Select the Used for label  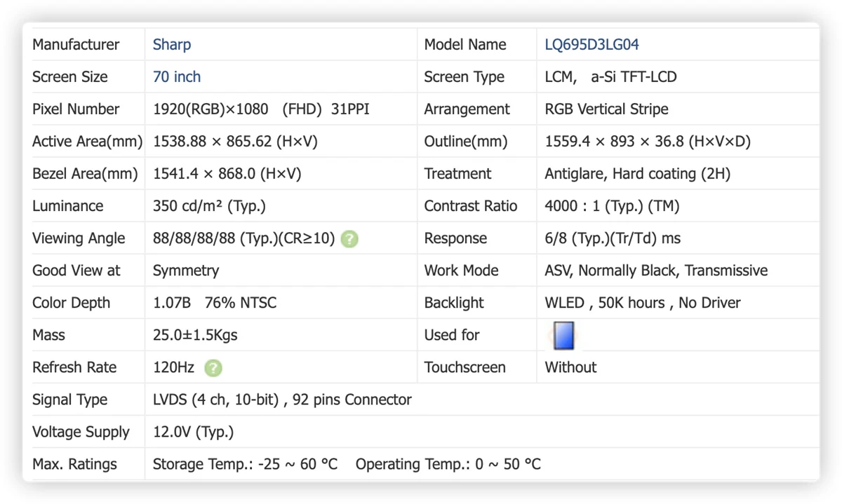(x=451, y=334)
